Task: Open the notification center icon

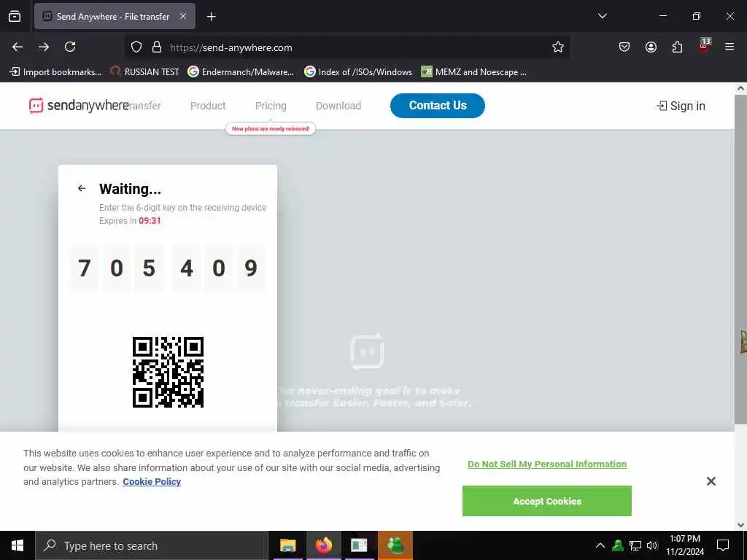Action: pyautogui.click(x=723, y=545)
